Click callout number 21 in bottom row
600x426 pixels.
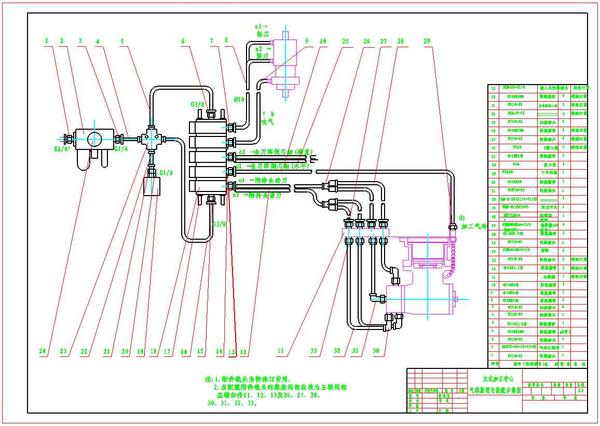click(x=107, y=352)
